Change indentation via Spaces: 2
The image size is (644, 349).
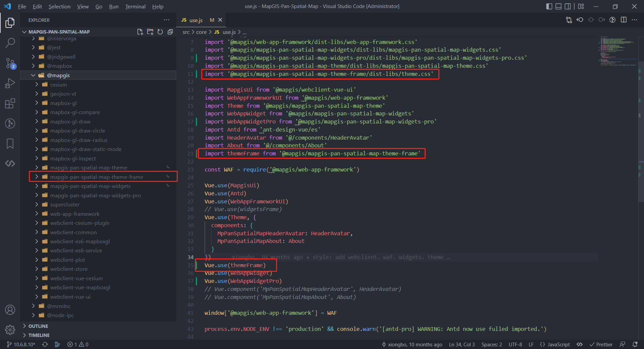[492, 344]
